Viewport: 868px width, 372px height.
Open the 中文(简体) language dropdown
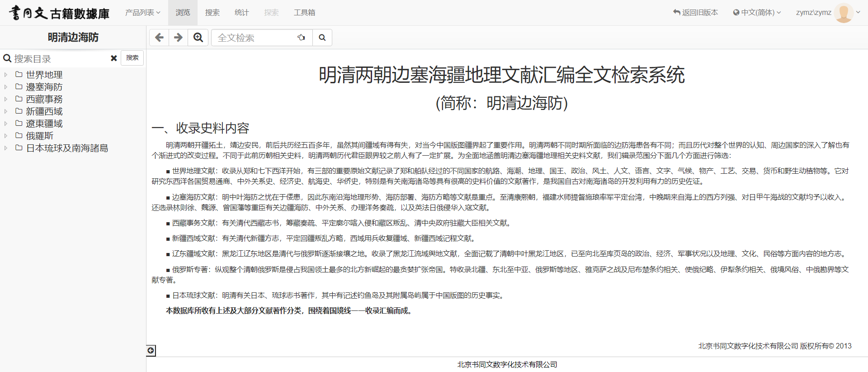pyautogui.click(x=757, y=13)
